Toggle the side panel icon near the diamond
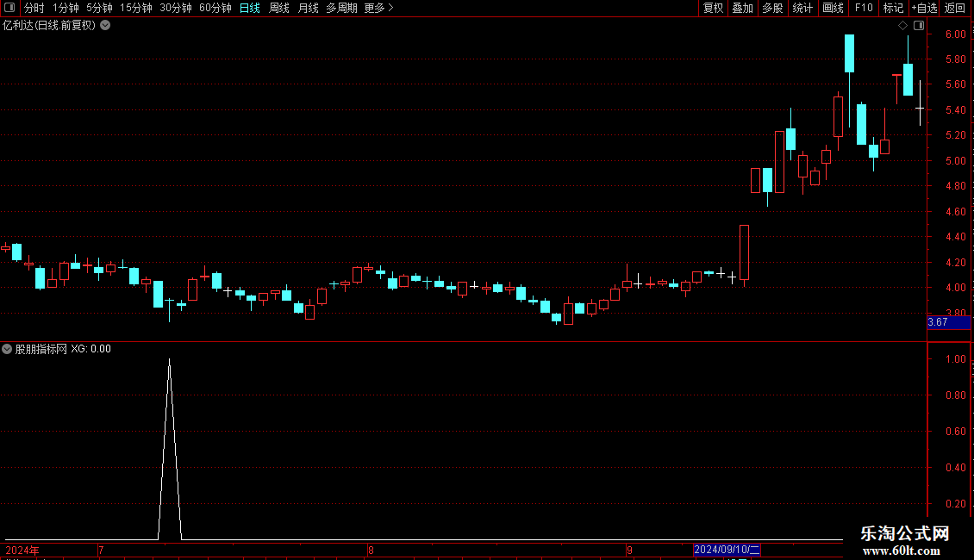The height and width of the screenshot is (560, 974). pos(919,26)
